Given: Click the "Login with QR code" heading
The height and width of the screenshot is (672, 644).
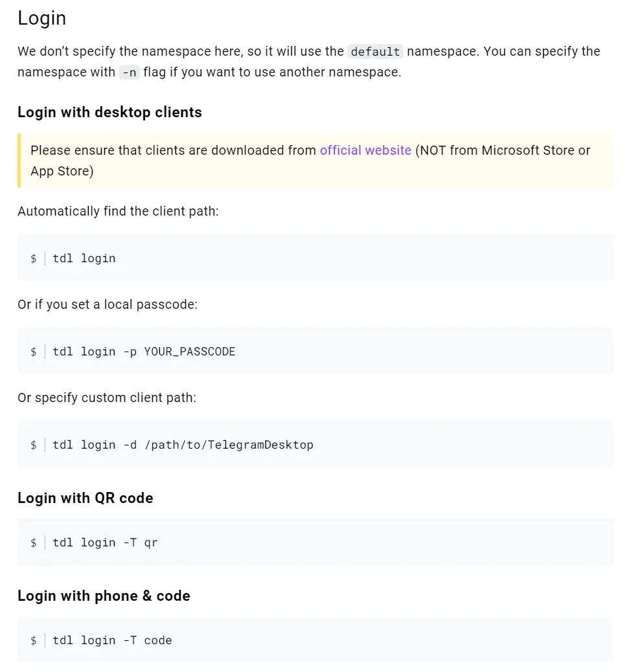Looking at the screenshot, I should (85, 498).
